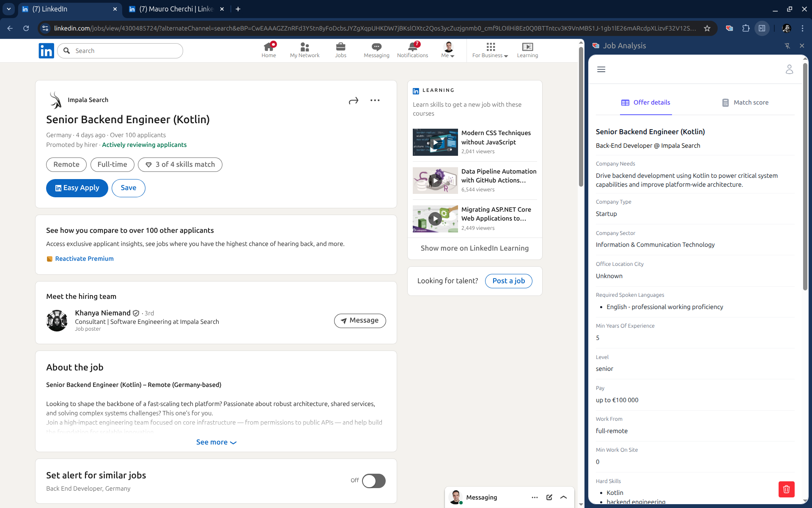This screenshot has height=508, width=812.
Task: Open the For Business dropdown
Action: coord(490,50)
